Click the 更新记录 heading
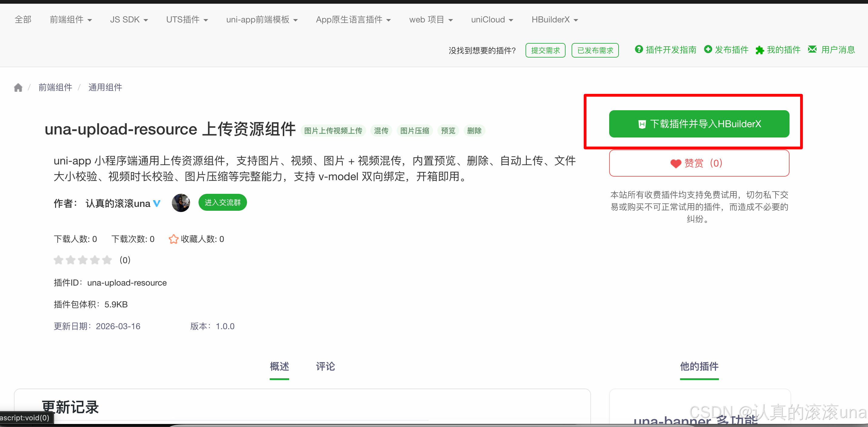The image size is (868, 427). coord(70,407)
